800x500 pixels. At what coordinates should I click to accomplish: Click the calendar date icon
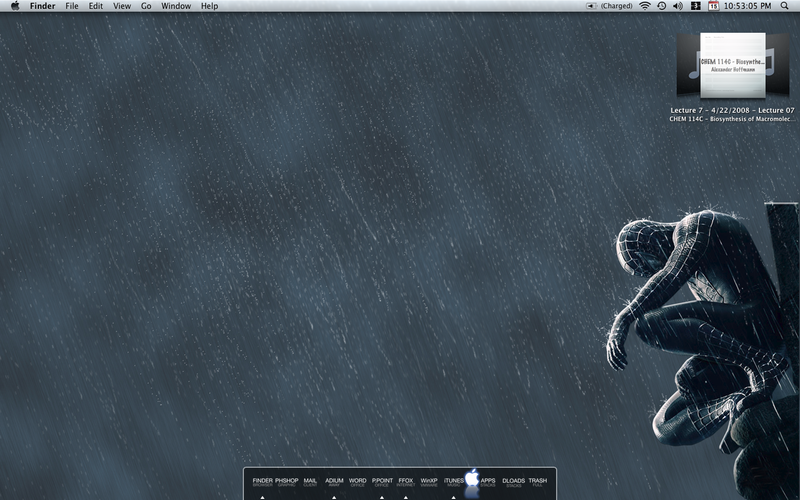[713, 6]
